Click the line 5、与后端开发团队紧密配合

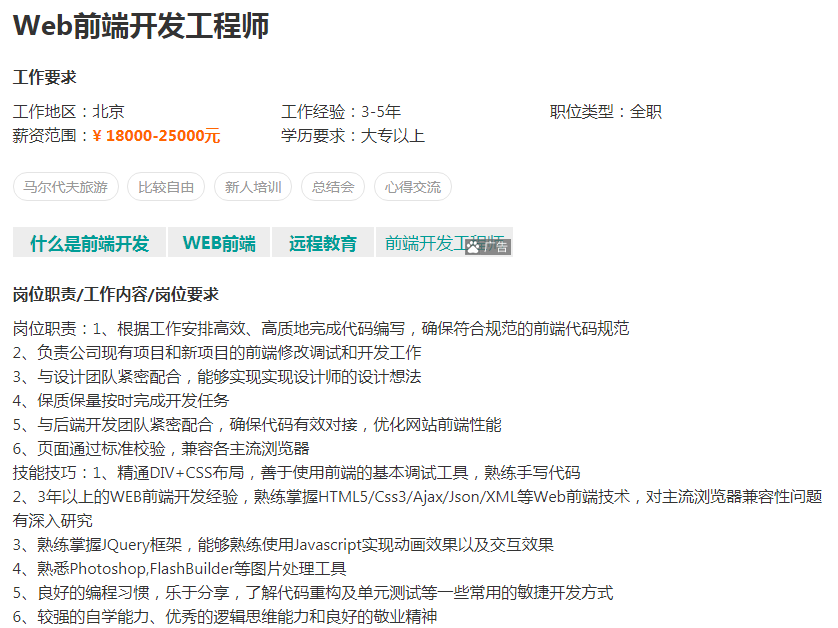257,424
